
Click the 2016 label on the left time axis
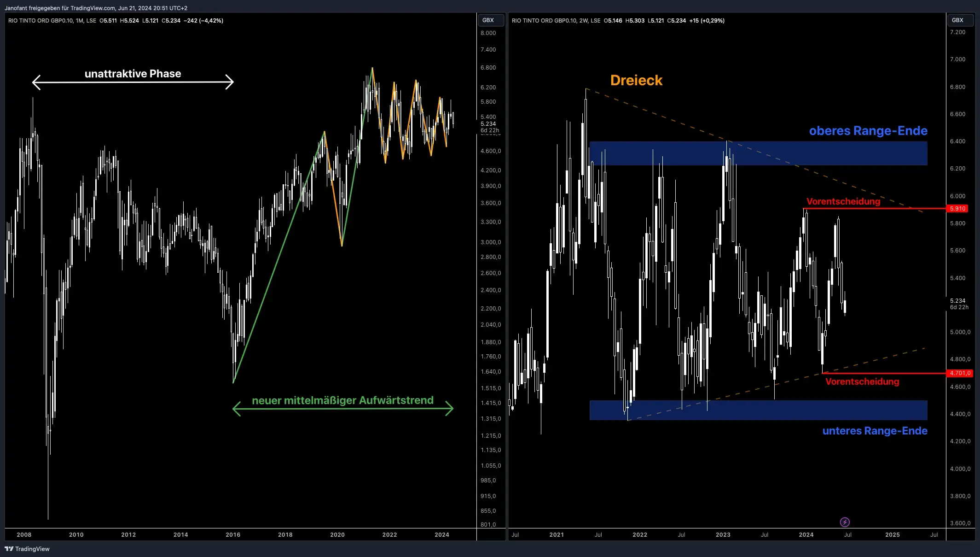(x=233, y=535)
